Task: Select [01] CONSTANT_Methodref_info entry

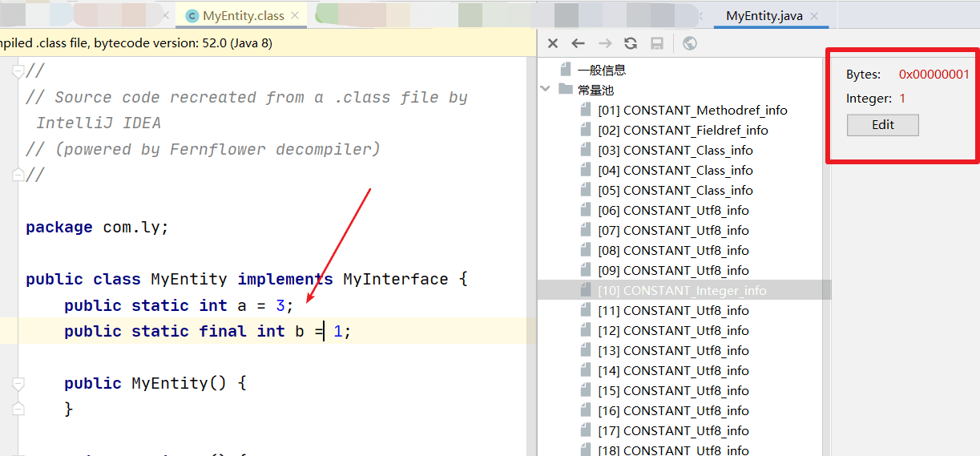Action: point(692,111)
